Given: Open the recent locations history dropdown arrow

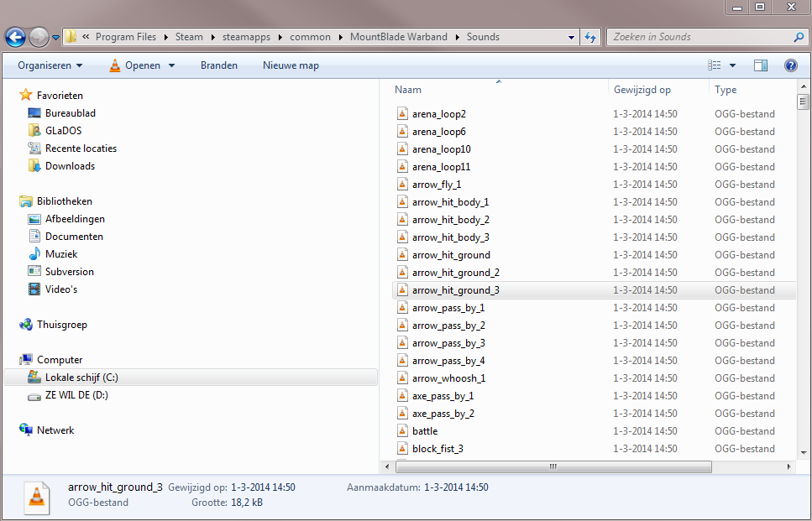Looking at the screenshot, I should tap(56, 37).
